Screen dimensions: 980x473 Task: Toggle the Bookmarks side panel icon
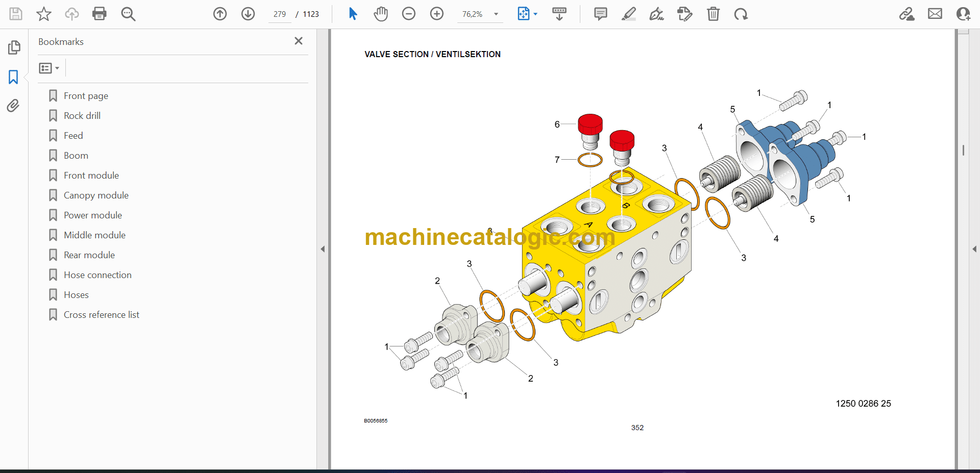click(13, 77)
